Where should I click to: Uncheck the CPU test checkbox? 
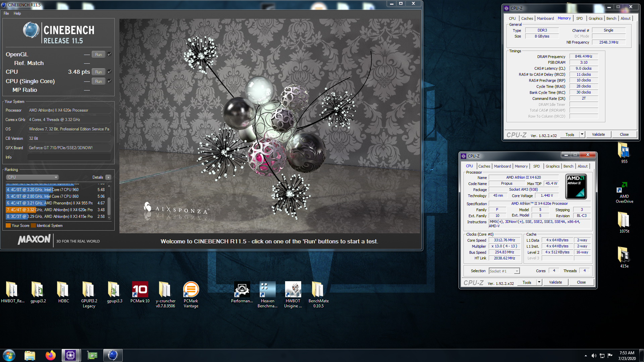point(109,72)
